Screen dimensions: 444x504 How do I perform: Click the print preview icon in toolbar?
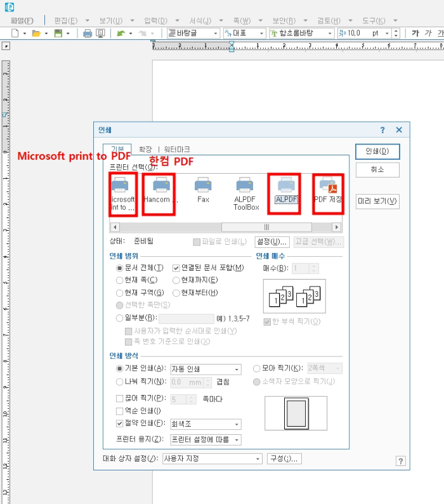click(101, 34)
